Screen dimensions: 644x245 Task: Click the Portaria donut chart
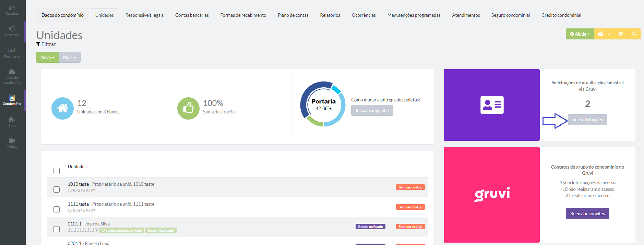pyautogui.click(x=323, y=104)
